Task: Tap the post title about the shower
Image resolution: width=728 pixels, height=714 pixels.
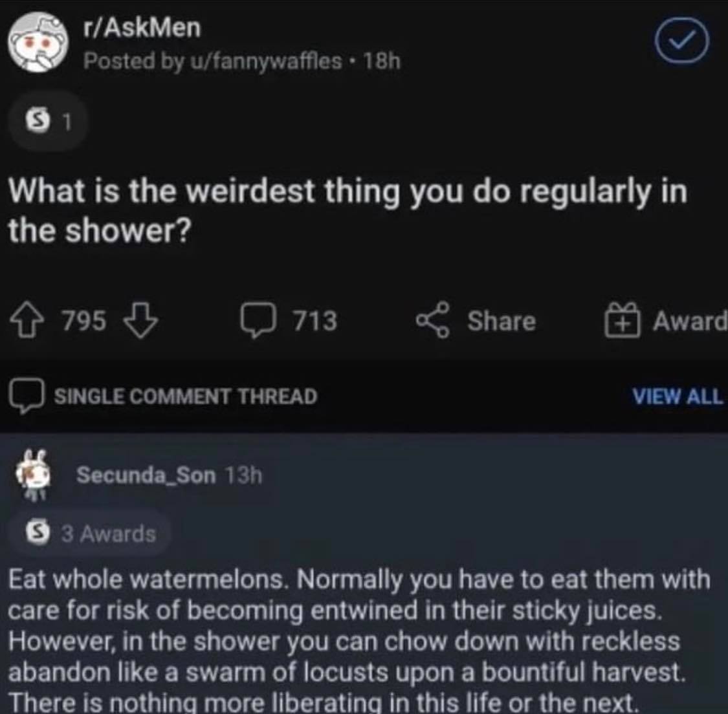Action: click(347, 210)
